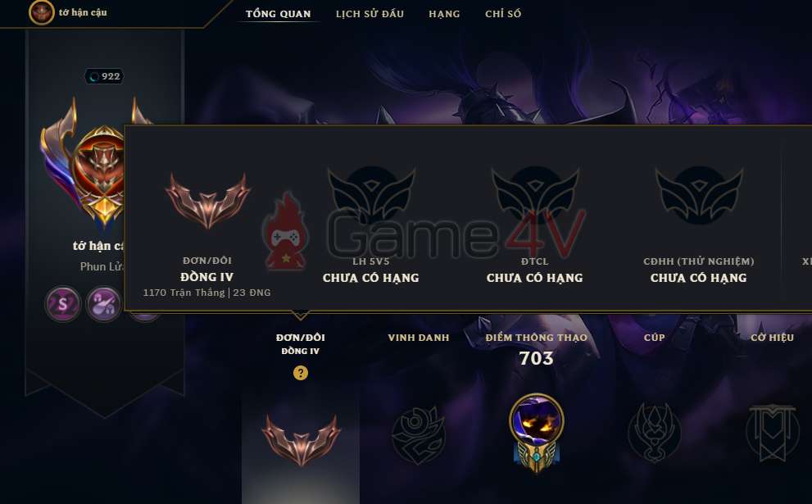The width and height of the screenshot is (812, 504).
Task: Select the unranked ĐTCL emblem
Action: click(535, 195)
